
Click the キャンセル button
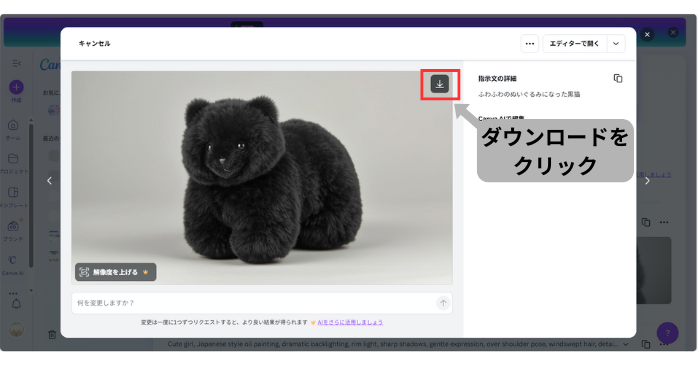(94, 44)
